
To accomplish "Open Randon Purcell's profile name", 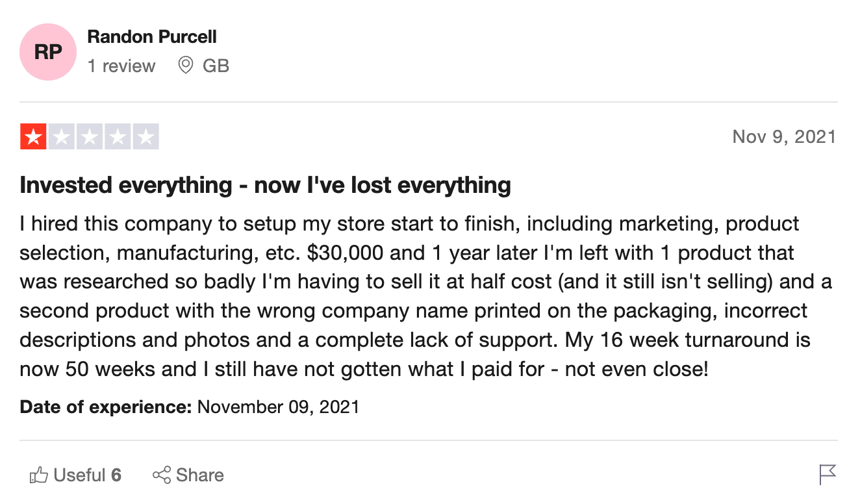I will click(x=152, y=37).
